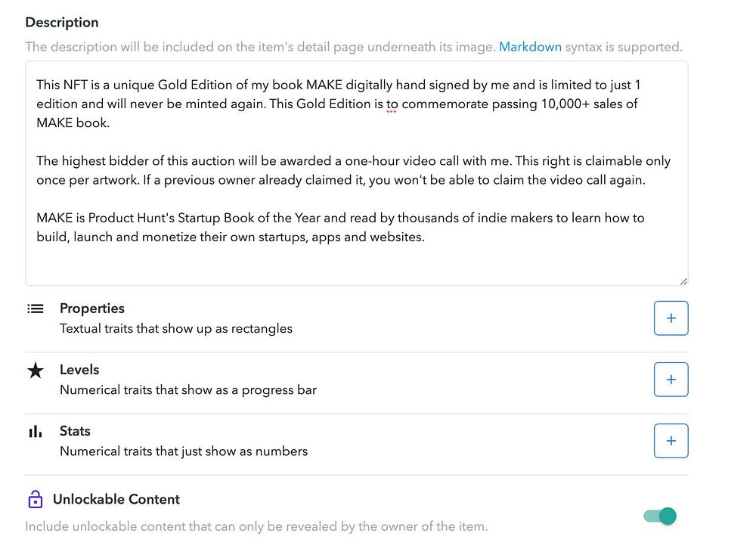Add a stat with the plus button
This screenshot has height=549, width=756.
(x=671, y=441)
